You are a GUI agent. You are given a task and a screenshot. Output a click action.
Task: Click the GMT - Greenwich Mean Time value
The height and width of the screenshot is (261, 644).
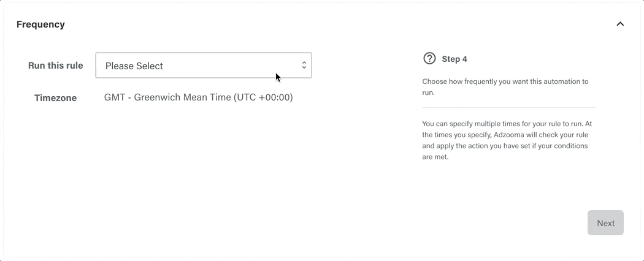[x=198, y=97]
